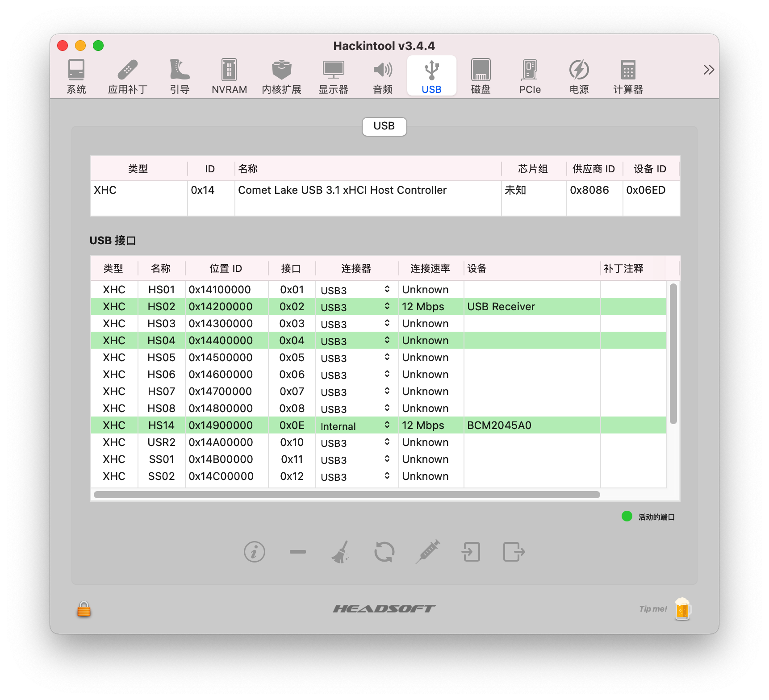The image size is (769, 700).
Task: Export USB ports with the export icon
Action: (514, 552)
